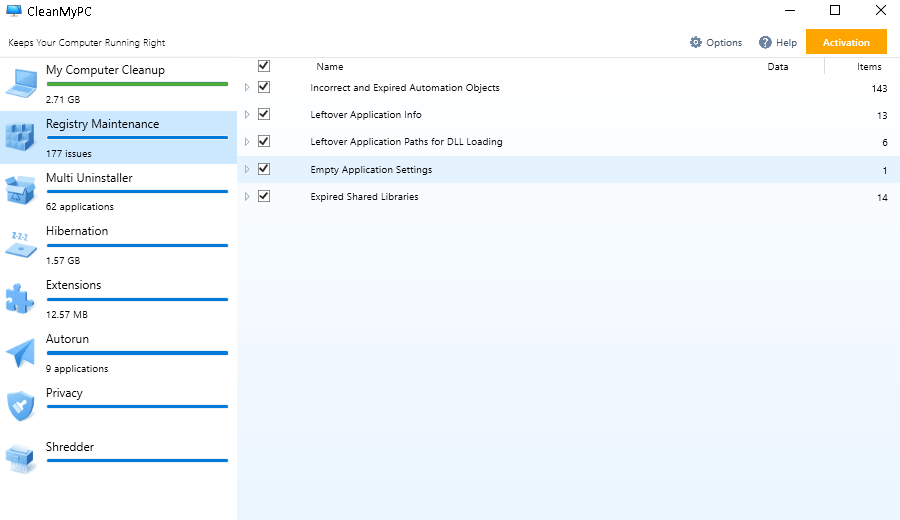This screenshot has width=900, height=520.
Task: Click 'Keeps Your Computer Running Right' tagline
Action: coord(87,42)
